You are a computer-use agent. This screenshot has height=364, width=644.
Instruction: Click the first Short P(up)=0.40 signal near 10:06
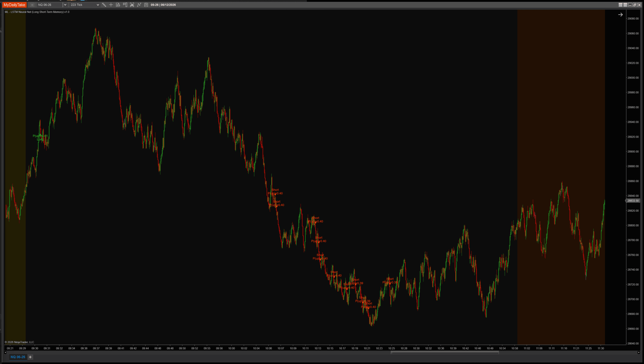(275, 192)
